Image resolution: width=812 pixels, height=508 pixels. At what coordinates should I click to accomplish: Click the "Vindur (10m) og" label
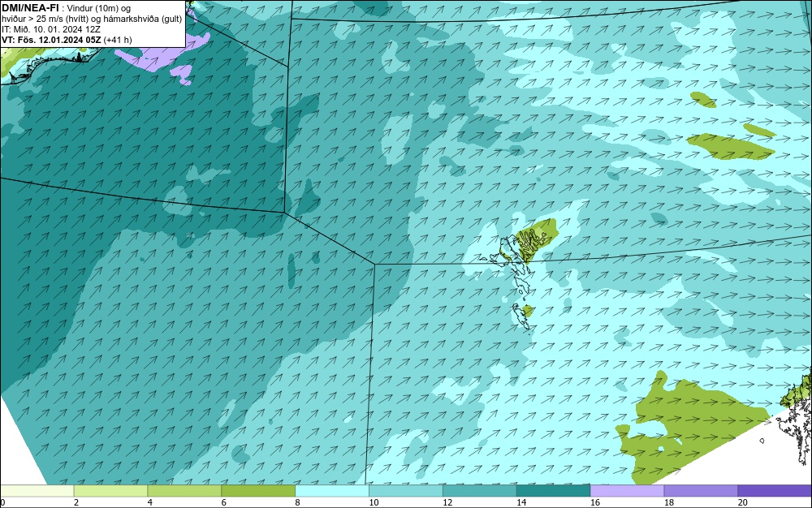99,8
